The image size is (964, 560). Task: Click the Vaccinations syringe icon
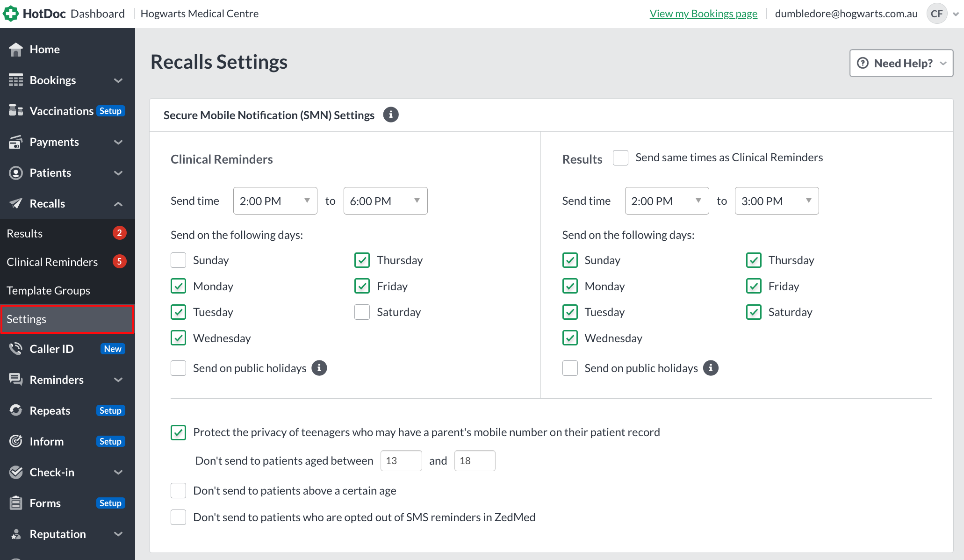point(15,111)
